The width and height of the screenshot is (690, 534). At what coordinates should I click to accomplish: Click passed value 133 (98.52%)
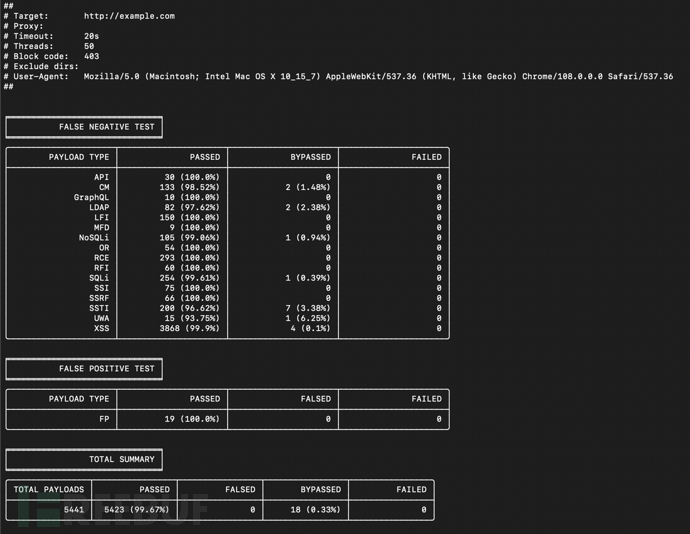click(x=190, y=188)
